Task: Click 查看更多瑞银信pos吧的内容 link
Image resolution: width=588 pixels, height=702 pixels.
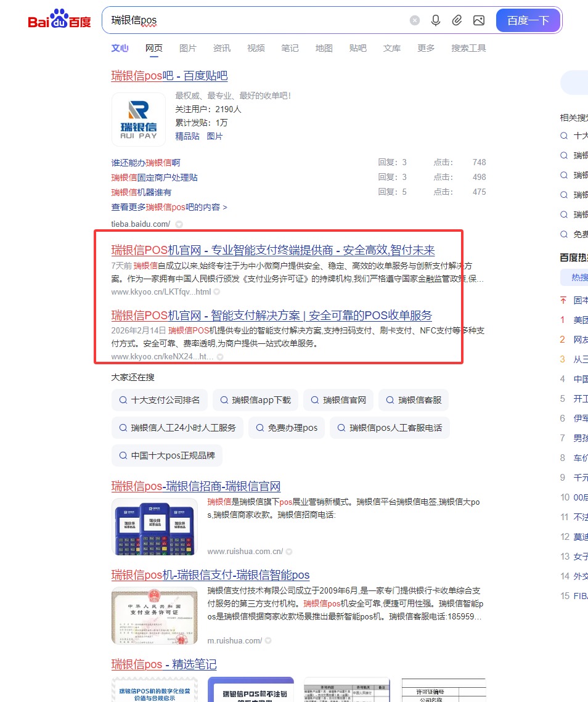Action: coord(168,207)
